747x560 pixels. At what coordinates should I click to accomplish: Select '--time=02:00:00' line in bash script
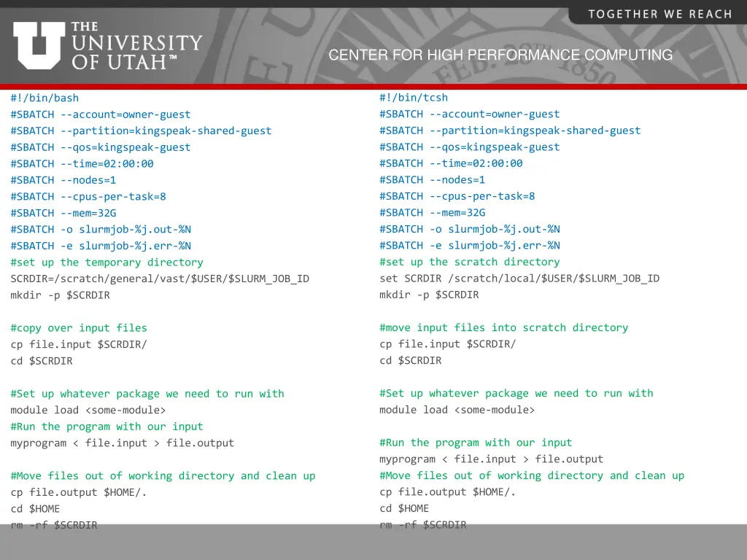click(82, 164)
